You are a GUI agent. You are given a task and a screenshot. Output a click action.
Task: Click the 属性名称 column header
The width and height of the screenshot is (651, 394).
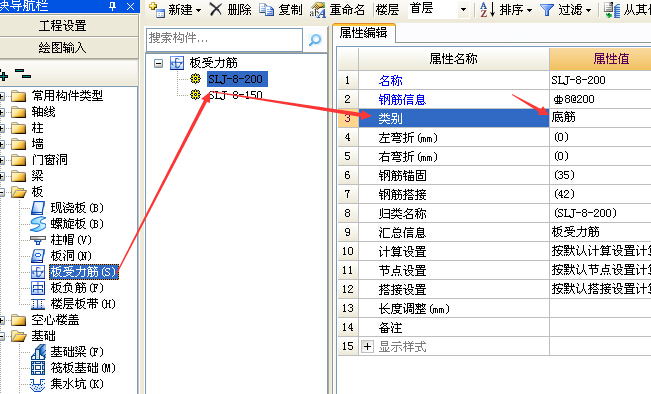[453, 59]
